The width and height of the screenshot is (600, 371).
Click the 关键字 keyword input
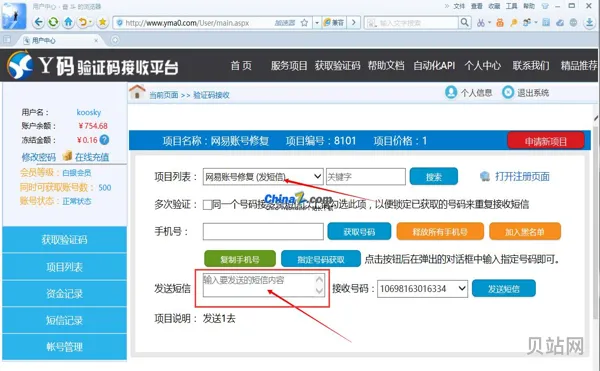tap(366, 177)
